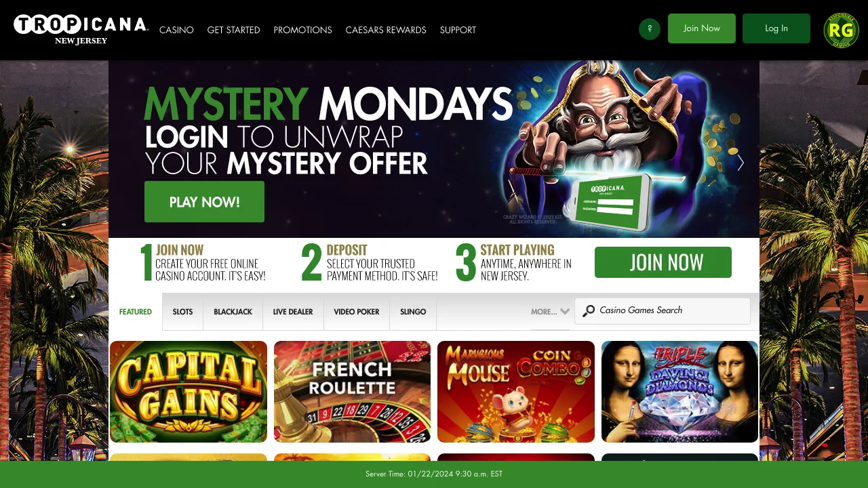Launch Triple Da Vinci Diamonds game

(679, 392)
